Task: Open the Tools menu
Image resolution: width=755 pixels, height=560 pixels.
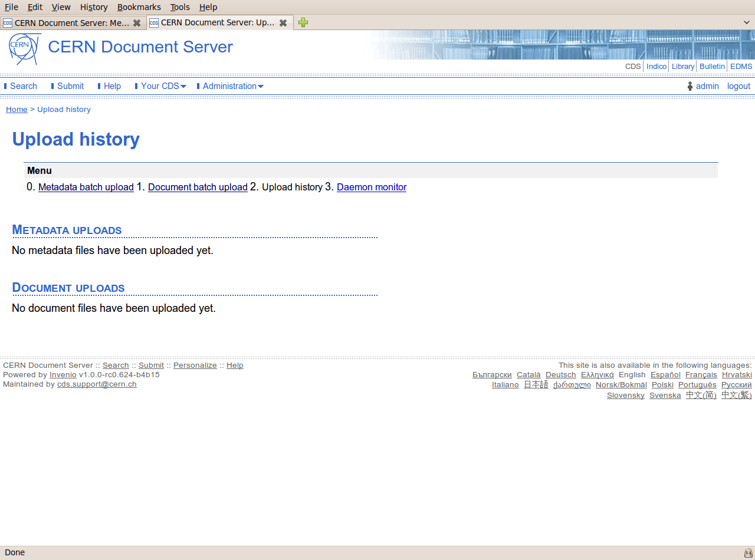Action: [180, 7]
